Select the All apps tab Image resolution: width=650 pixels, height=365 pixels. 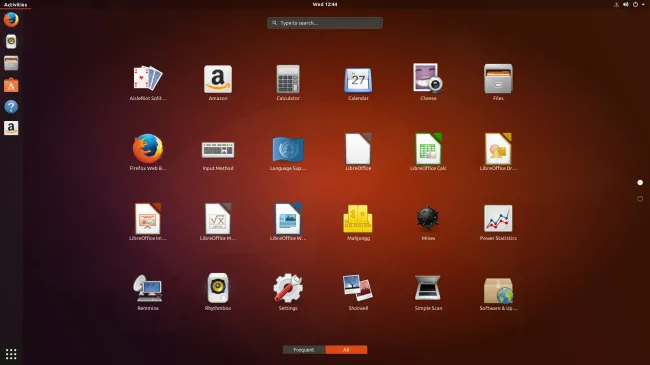coord(346,350)
